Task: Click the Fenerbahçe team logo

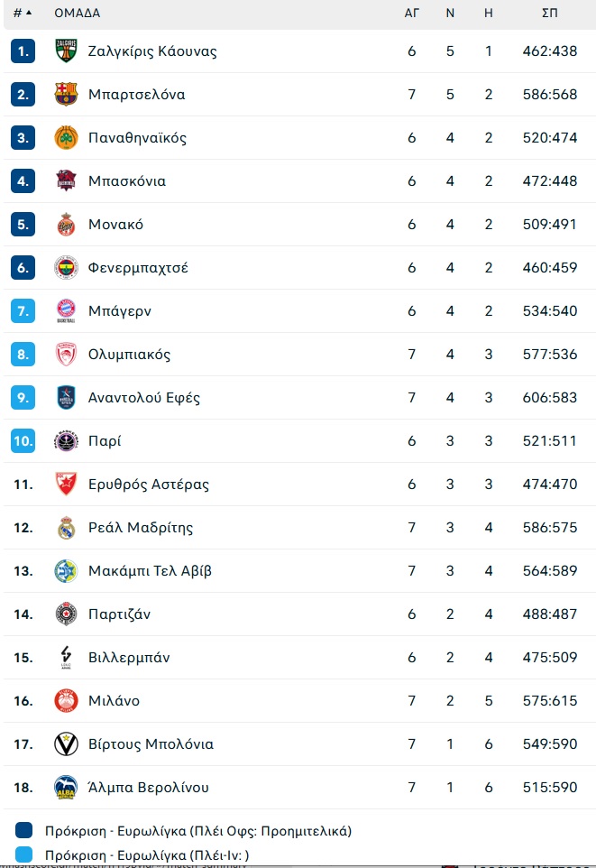Action: 66,267
